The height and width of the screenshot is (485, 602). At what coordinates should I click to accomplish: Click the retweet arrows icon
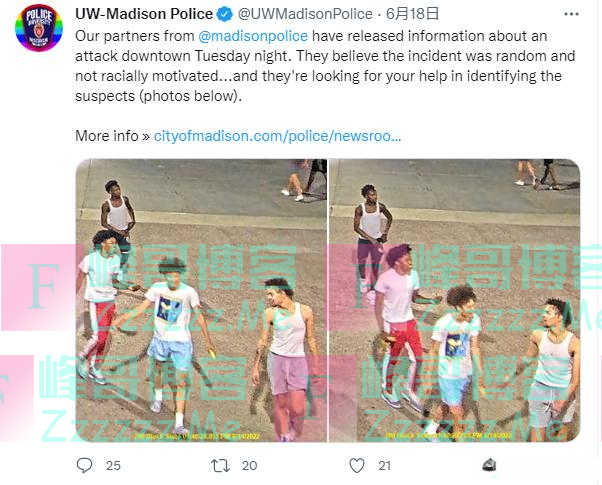(x=220, y=466)
